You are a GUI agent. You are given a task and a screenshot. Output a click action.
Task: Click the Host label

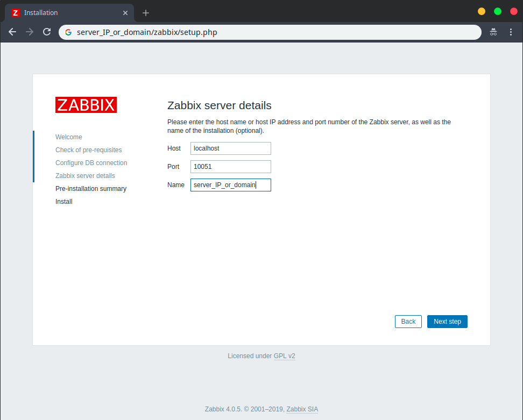[x=174, y=148]
